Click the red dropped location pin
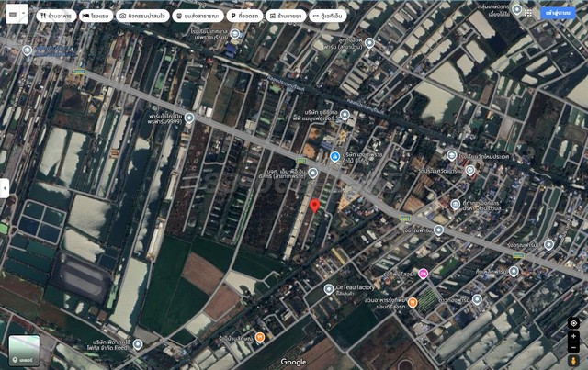 (314, 205)
